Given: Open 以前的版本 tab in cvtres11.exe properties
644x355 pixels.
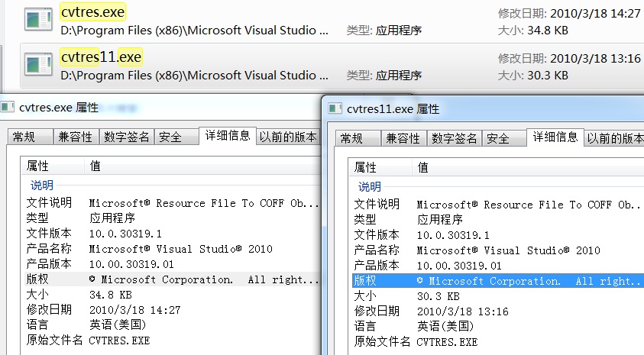Looking at the screenshot, I should pyautogui.click(x=614, y=138).
